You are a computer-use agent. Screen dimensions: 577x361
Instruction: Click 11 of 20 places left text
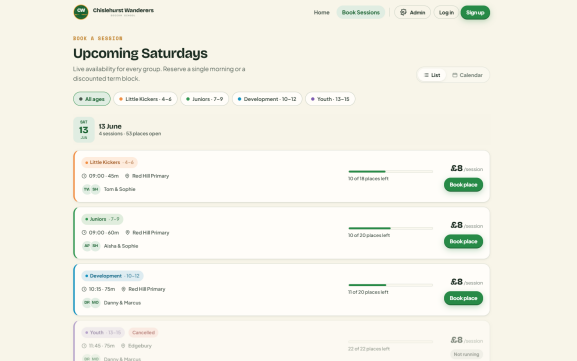coord(368,292)
